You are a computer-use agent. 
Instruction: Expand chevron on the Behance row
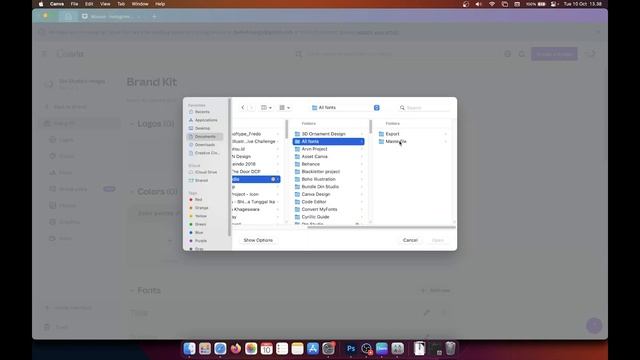point(361,164)
